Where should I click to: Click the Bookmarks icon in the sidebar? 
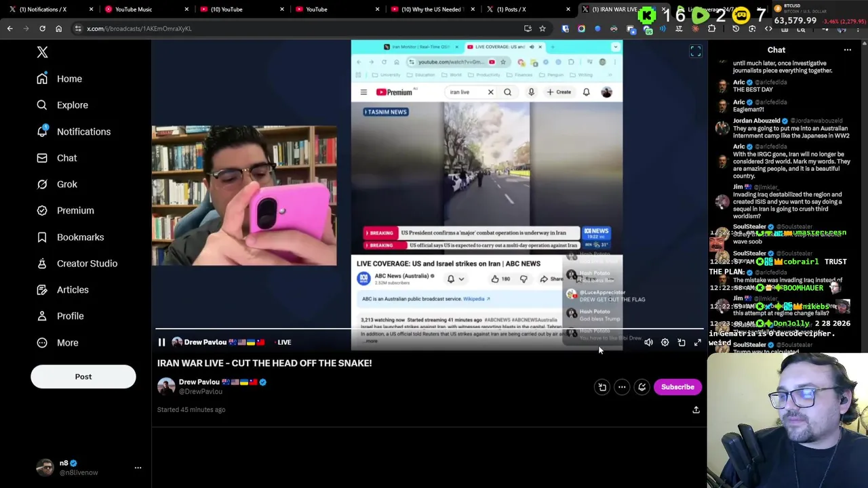42,237
